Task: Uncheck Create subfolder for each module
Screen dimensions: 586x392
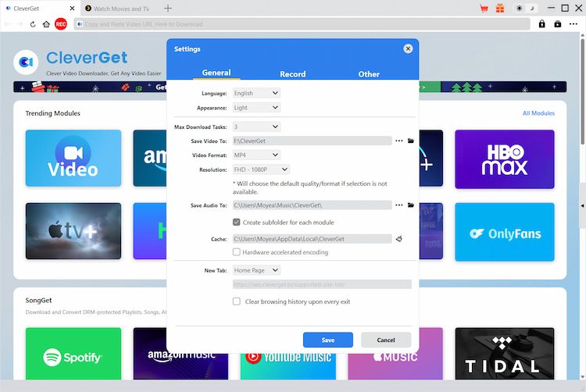Action: pyautogui.click(x=237, y=223)
